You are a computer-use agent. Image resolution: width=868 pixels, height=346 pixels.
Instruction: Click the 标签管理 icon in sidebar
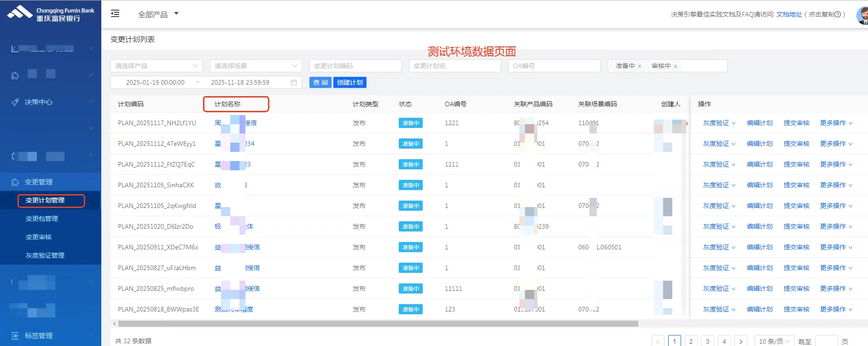(15, 336)
